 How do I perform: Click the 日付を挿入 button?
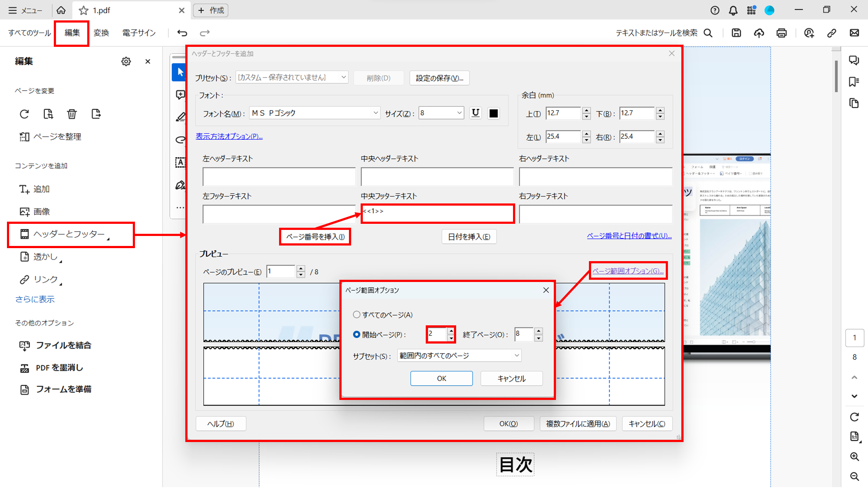pyautogui.click(x=469, y=237)
